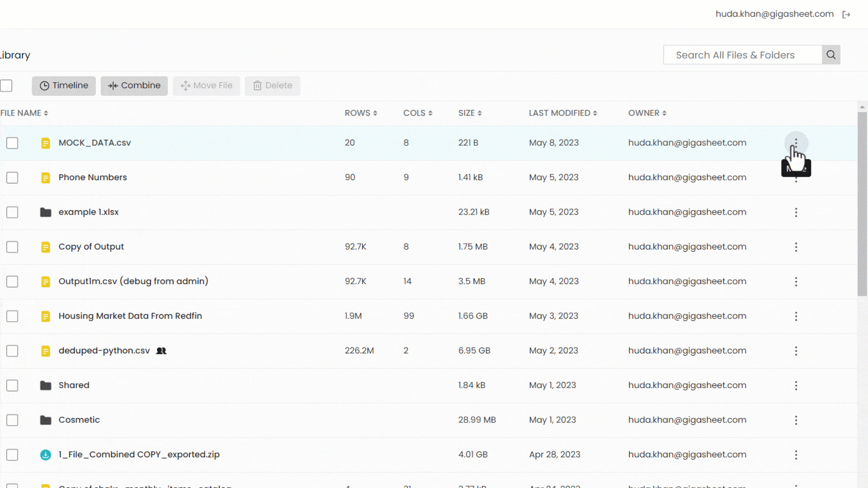This screenshot has width=868, height=488.
Task: Sort by OWNER column header
Action: click(647, 113)
